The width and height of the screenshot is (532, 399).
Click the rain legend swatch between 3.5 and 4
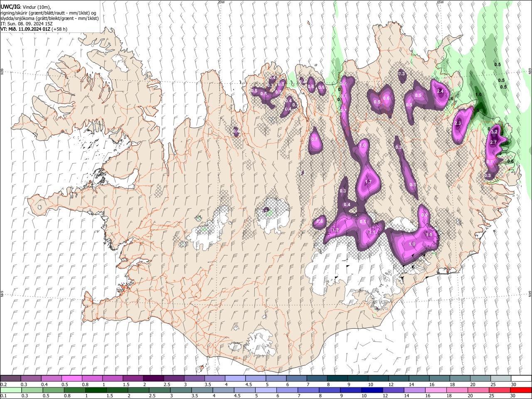202,390
